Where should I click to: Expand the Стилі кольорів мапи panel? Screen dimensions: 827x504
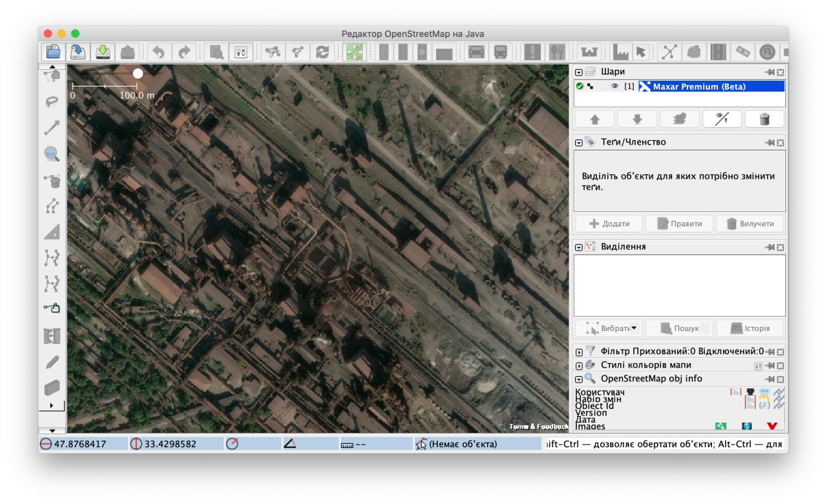[x=579, y=366]
